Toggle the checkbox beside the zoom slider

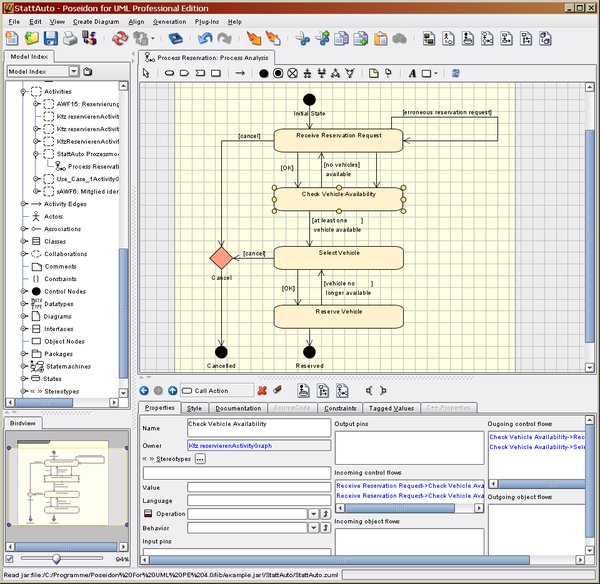(10, 559)
